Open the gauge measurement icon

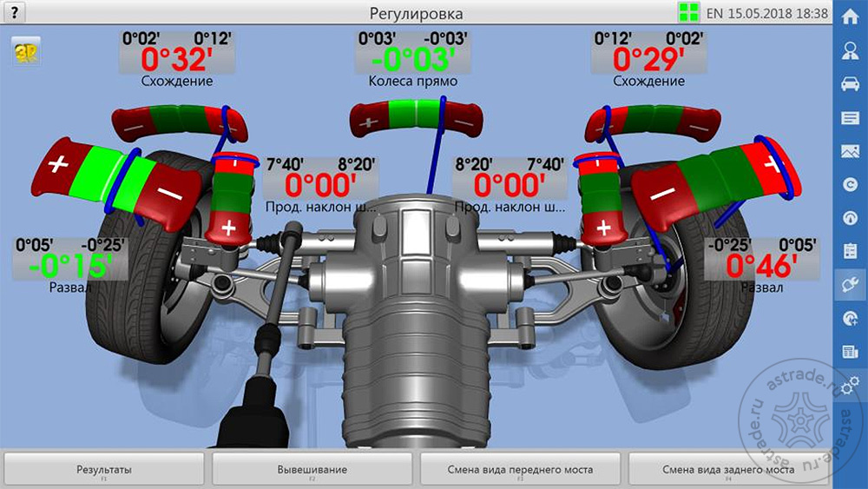point(850,218)
